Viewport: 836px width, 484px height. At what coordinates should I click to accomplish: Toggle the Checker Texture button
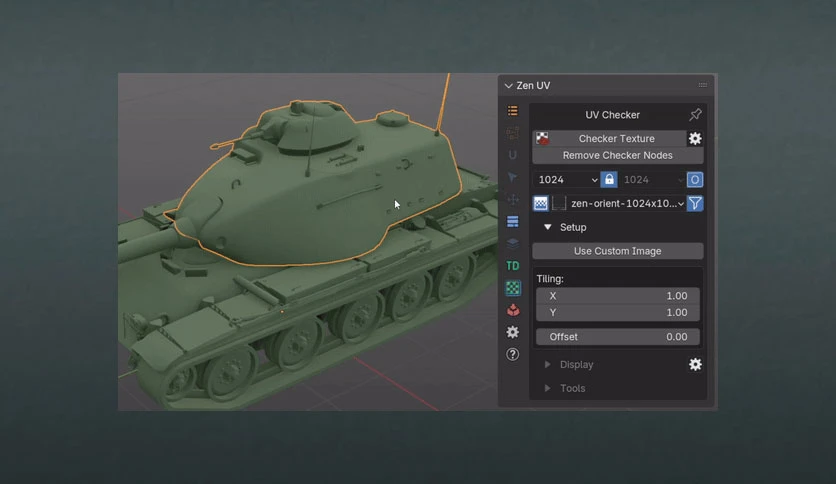click(x=609, y=139)
